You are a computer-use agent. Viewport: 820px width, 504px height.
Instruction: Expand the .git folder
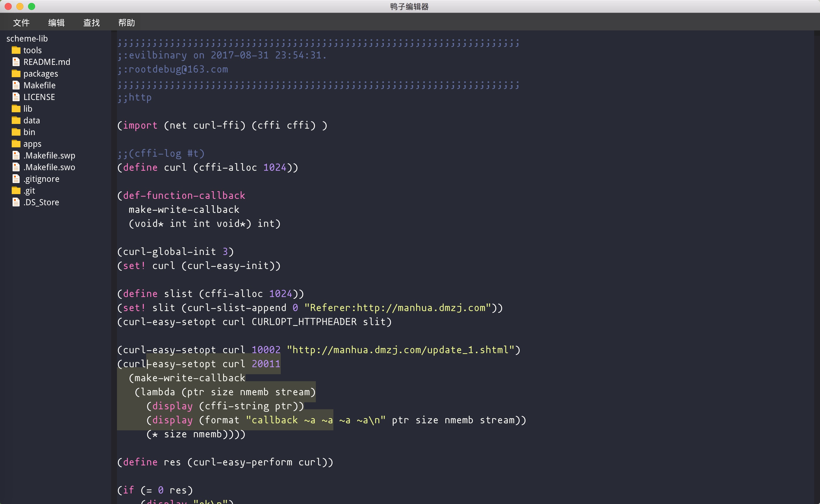tap(29, 191)
